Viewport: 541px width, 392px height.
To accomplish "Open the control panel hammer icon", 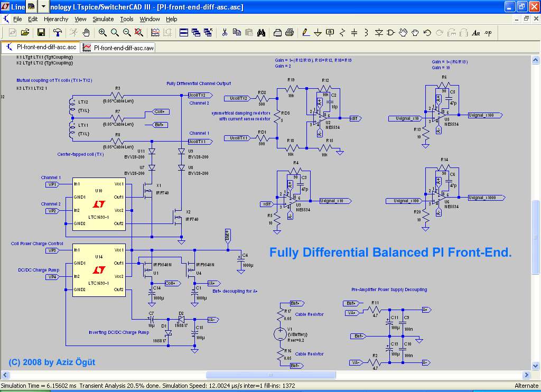I will [58, 33].
